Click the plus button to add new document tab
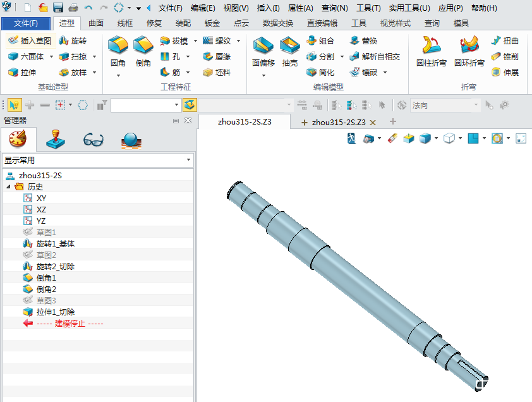The image size is (532, 402). coord(393,121)
